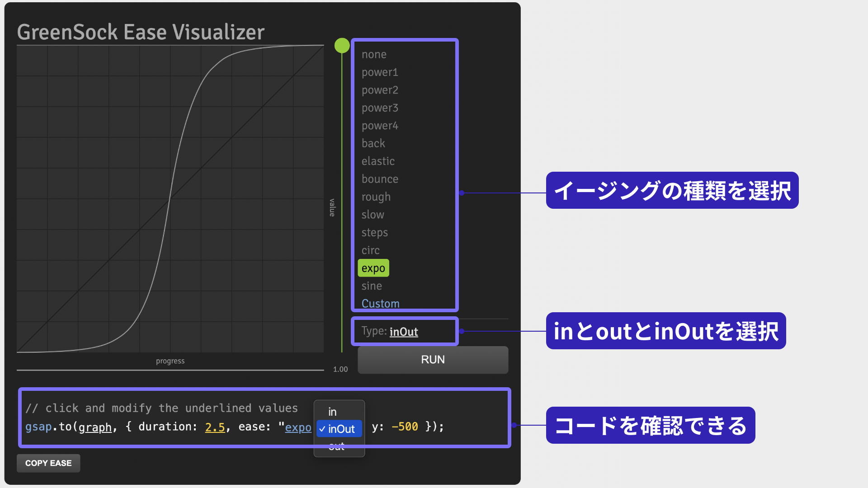Click the y value -500 in code
The width and height of the screenshot is (868, 488).
point(405,427)
